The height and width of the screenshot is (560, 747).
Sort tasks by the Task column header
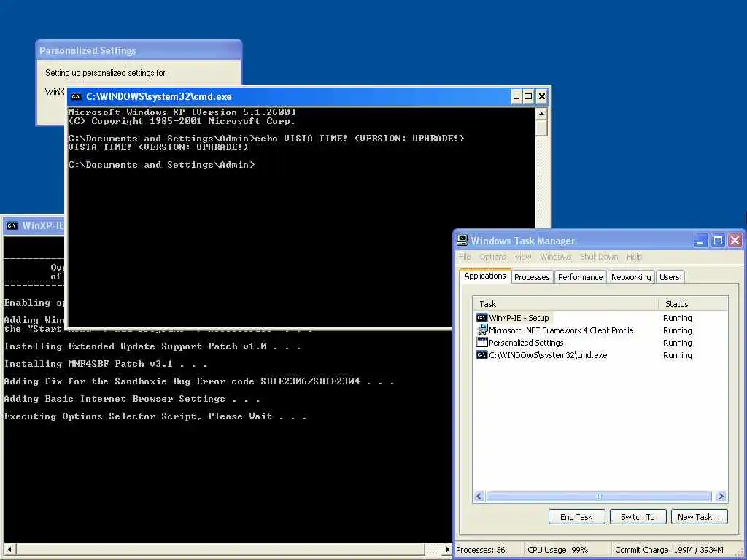[566, 304]
